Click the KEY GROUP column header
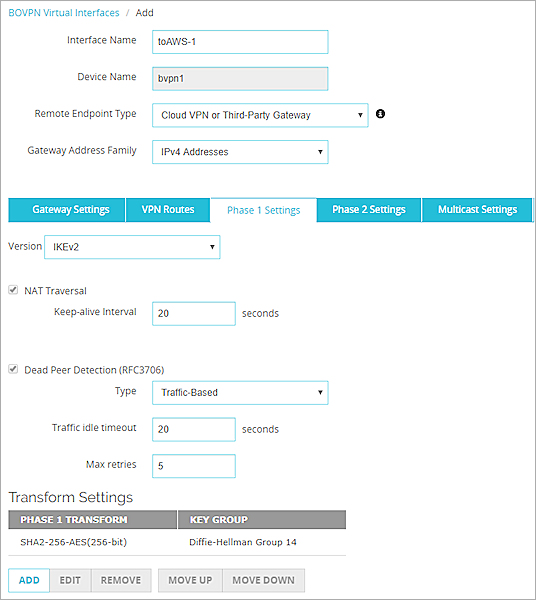536x600 pixels. (x=262, y=520)
